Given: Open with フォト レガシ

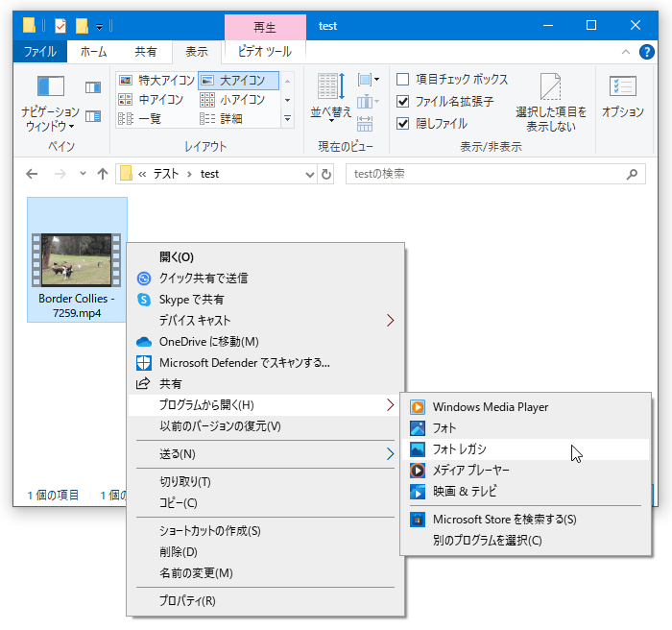Looking at the screenshot, I should coord(525,449).
